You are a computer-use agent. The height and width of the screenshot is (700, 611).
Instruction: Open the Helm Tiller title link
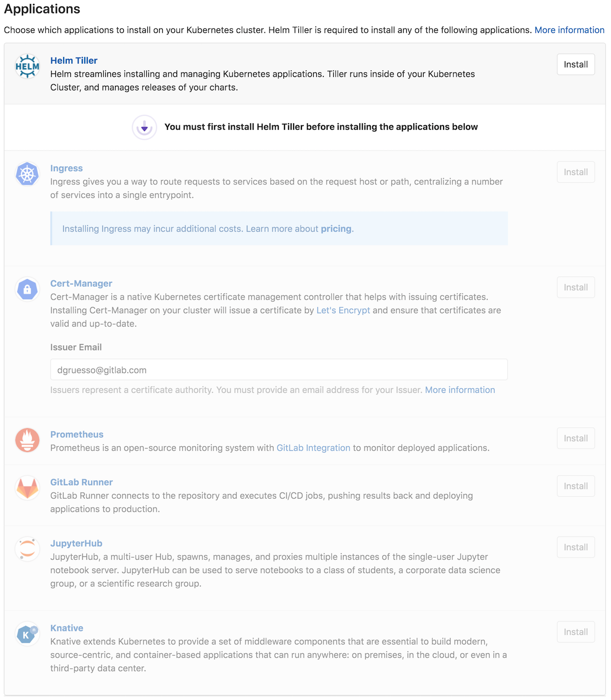[74, 61]
